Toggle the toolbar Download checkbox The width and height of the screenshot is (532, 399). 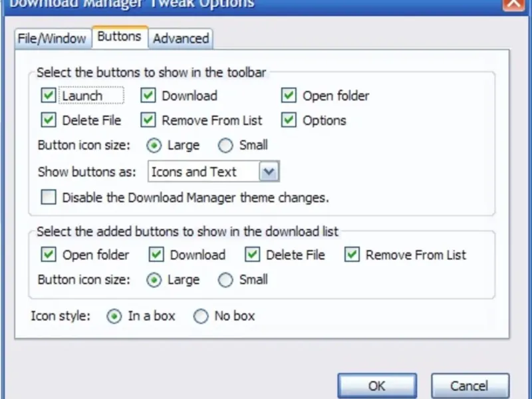(148, 96)
